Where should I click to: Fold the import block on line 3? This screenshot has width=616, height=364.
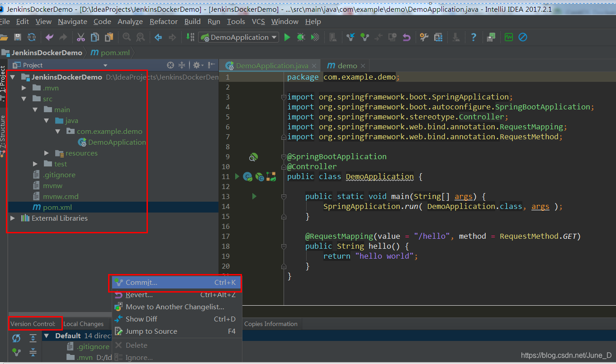point(284,97)
